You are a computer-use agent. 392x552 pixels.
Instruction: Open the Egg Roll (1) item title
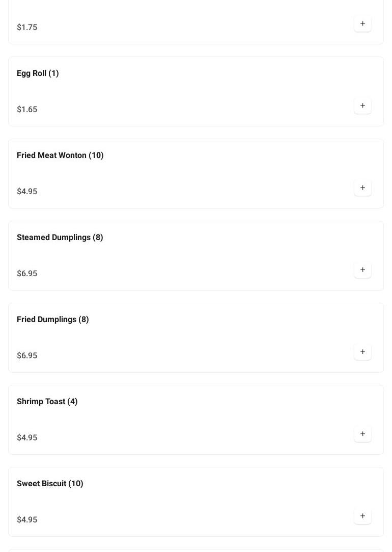[38, 73]
